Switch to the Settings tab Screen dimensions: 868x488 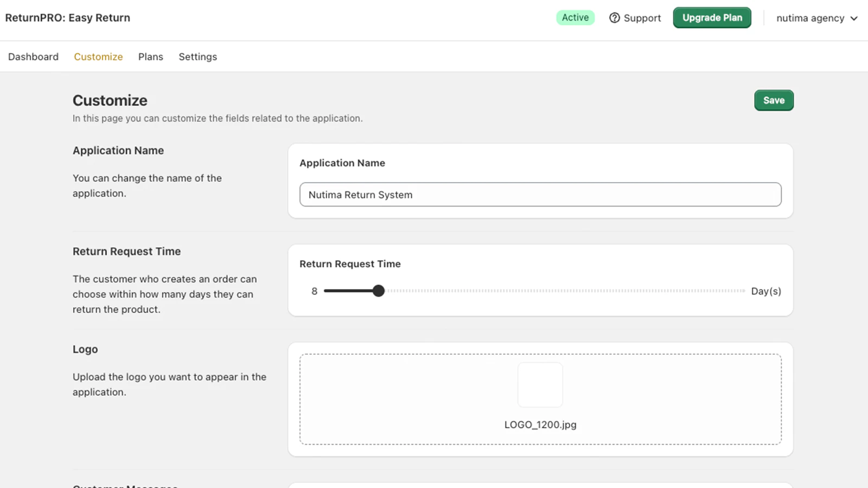197,56
